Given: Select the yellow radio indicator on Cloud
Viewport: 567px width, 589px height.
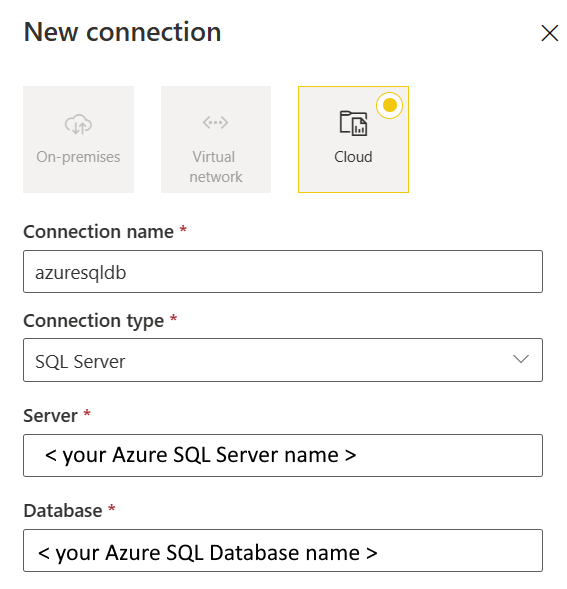Looking at the screenshot, I should (390, 105).
